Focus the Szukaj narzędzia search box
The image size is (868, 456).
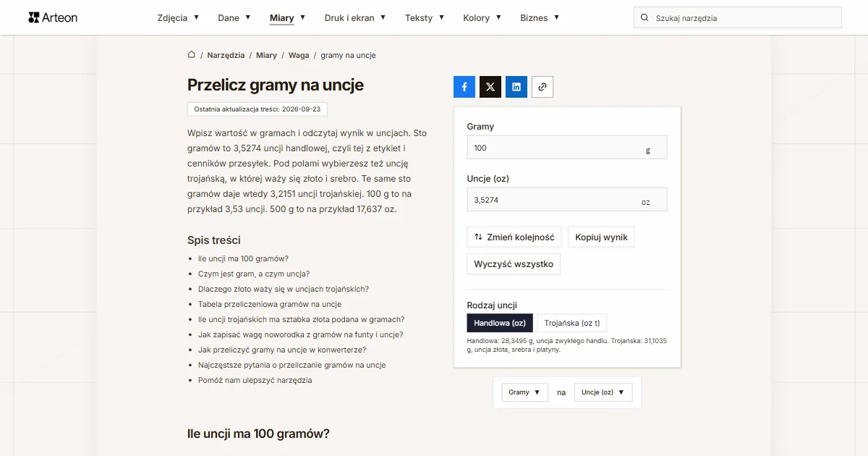tap(738, 18)
